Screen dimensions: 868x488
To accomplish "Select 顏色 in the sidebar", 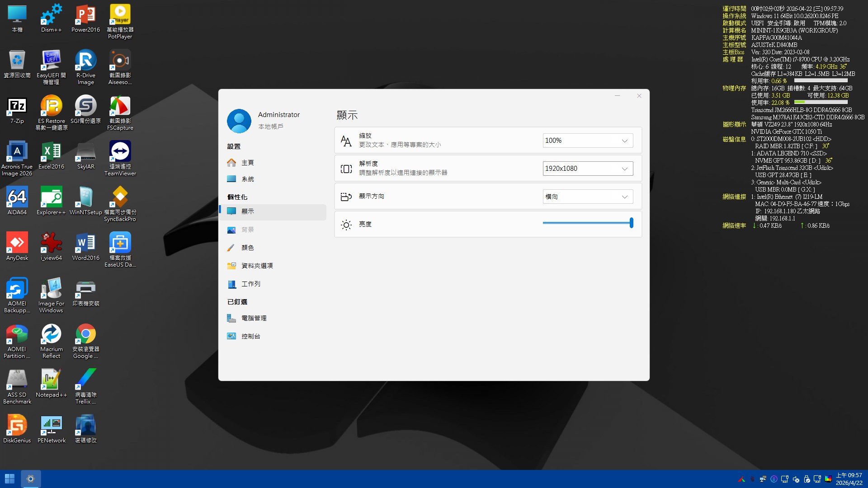I will pyautogui.click(x=247, y=248).
